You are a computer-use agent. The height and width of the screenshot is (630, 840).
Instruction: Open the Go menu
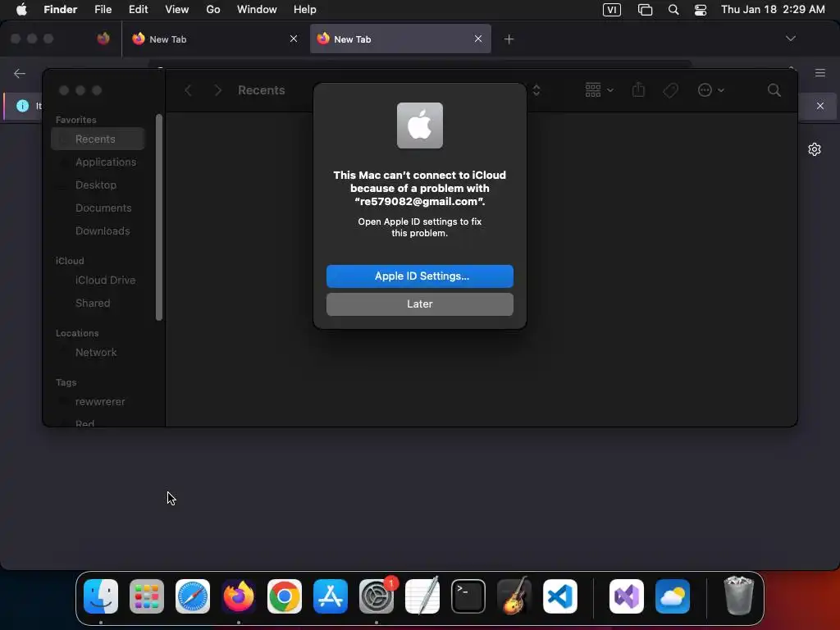pyautogui.click(x=213, y=9)
